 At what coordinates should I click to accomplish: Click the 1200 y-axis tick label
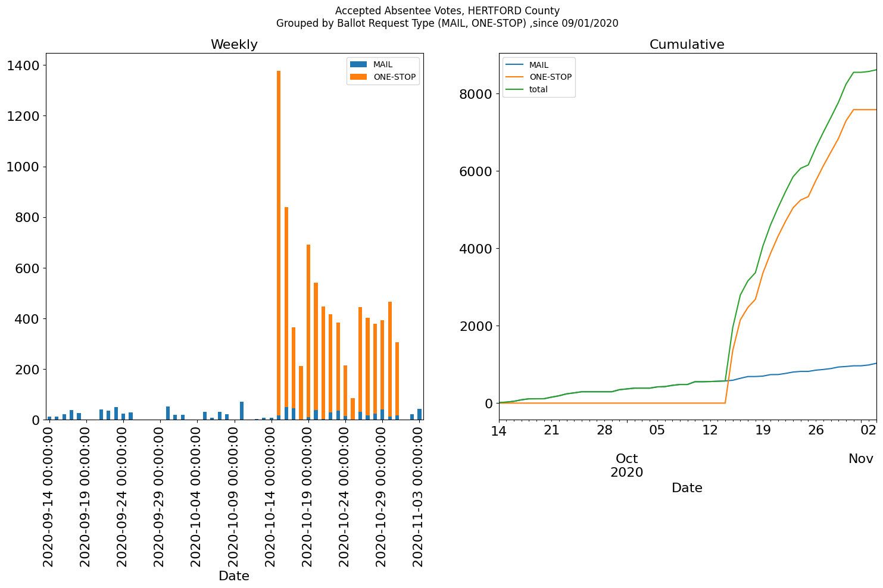[23, 116]
